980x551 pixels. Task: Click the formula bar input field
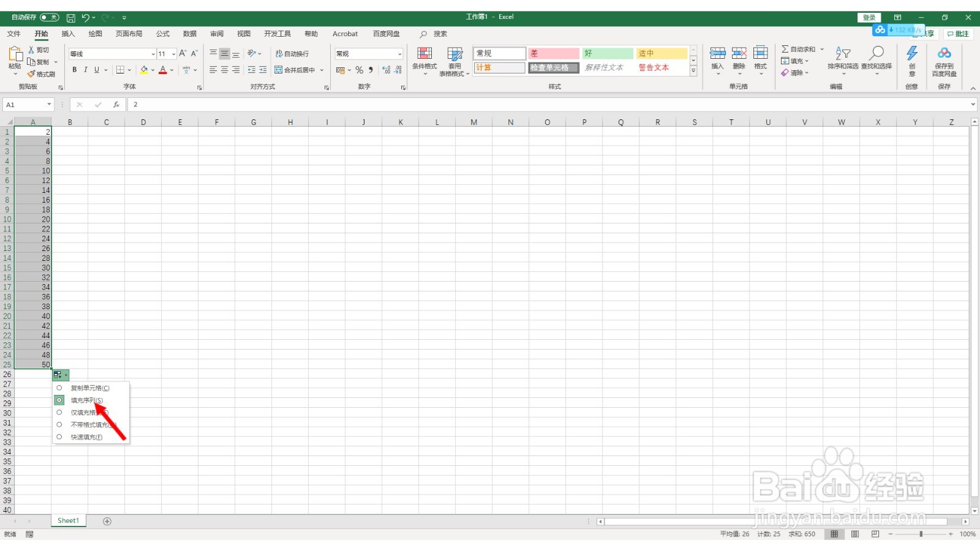point(549,105)
